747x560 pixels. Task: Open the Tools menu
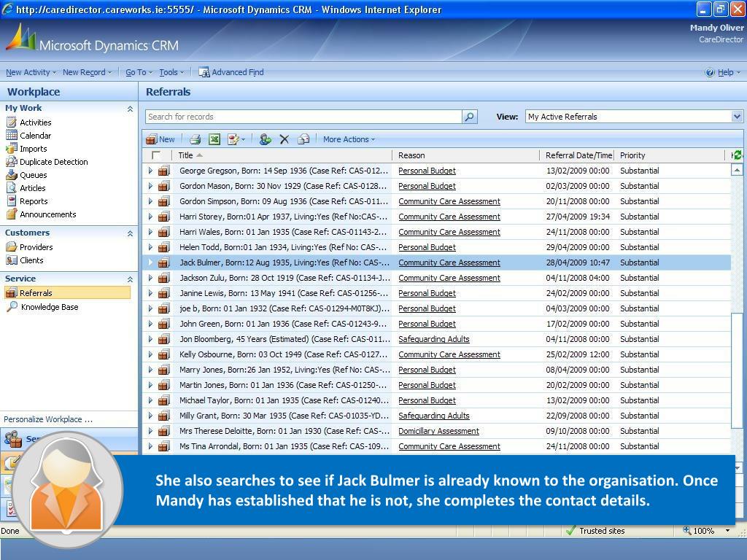171,72
